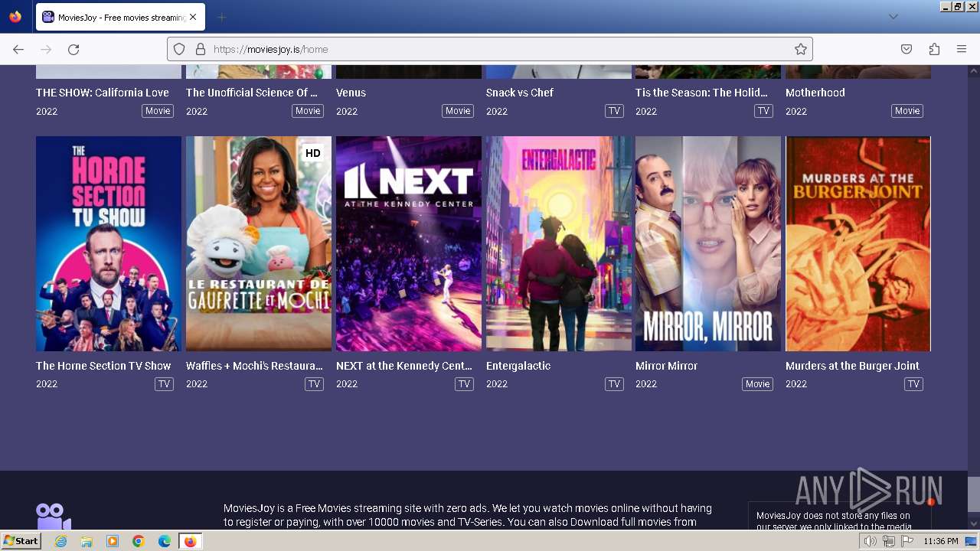Open the Windows Start menu
The height and width of the screenshot is (551, 980).
click(x=21, y=541)
